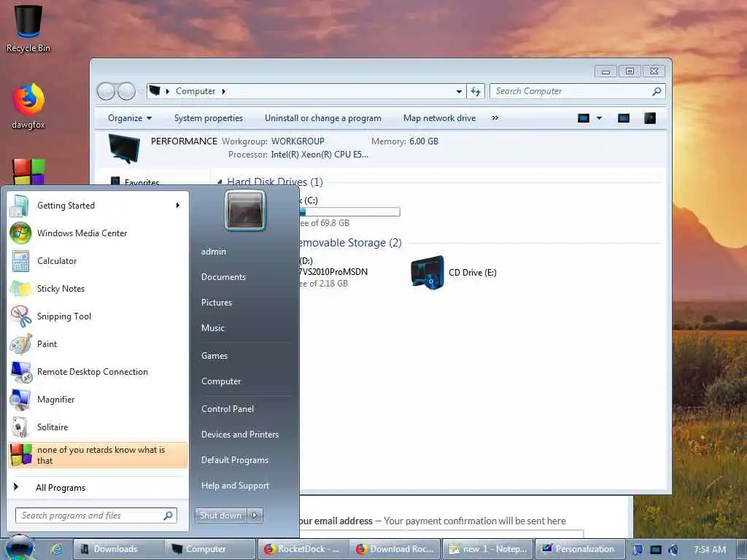Open Help and Support in Start menu
Image resolution: width=747 pixels, height=560 pixels.
tap(235, 486)
